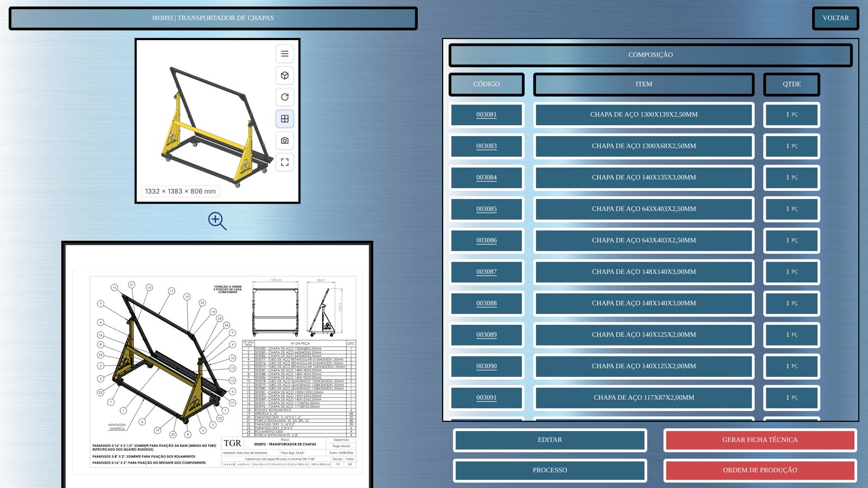Open item code 003086 link
This screenshot has width=868, height=488.
487,240
